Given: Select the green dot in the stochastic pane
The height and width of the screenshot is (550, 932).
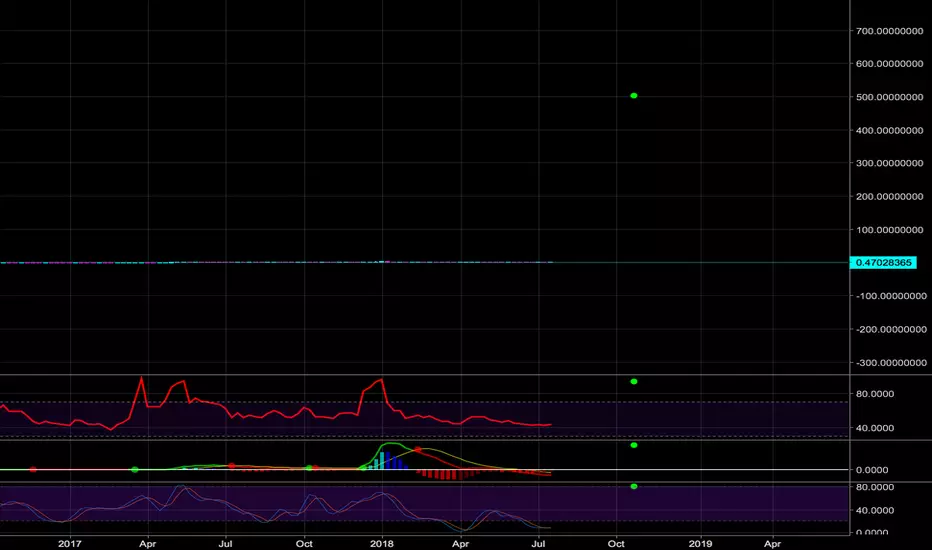Looking at the screenshot, I should pos(634,486).
